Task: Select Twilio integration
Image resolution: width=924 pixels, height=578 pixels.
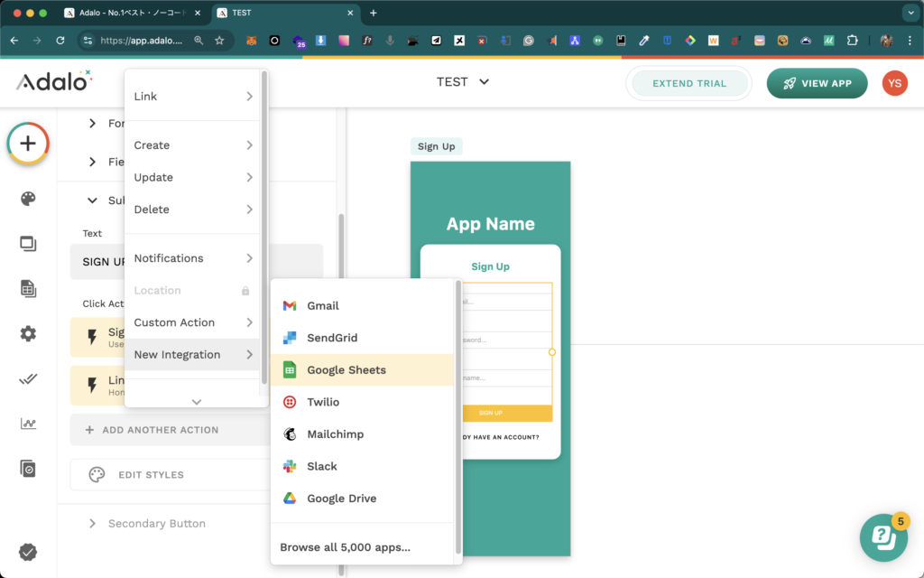Action: point(363,402)
